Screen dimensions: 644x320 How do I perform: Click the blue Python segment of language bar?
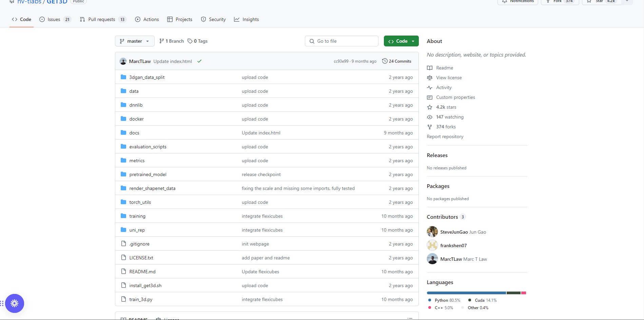pyautogui.click(x=466, y=293)
